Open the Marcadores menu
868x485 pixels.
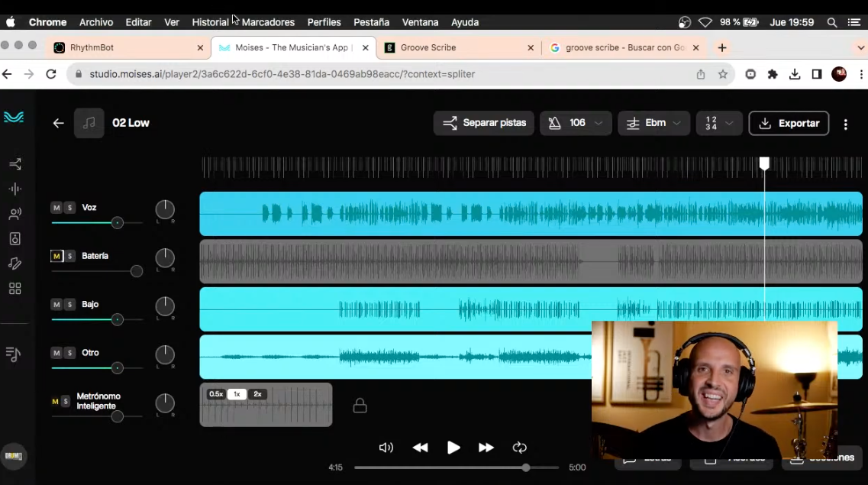tap(268, 22)
